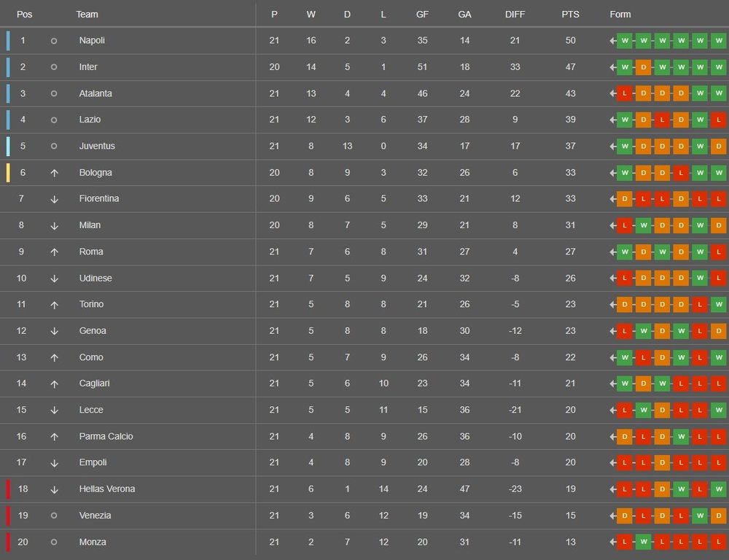Open the Atalanta team link
The height and width of the screenshot is (560, 729).
pyautogui.click(x=95, y=93)
